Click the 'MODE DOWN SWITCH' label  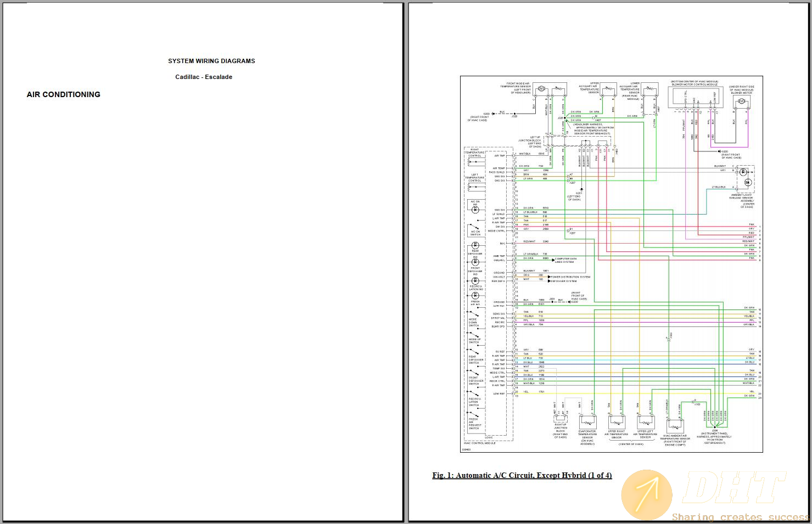tap(473, 322)
